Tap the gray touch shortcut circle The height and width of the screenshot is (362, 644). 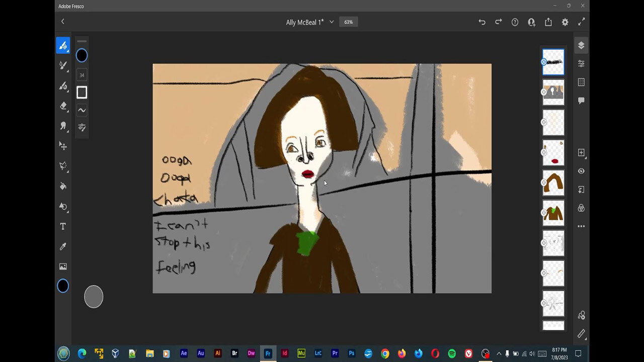pyautogui.click(x=94, y=297)
